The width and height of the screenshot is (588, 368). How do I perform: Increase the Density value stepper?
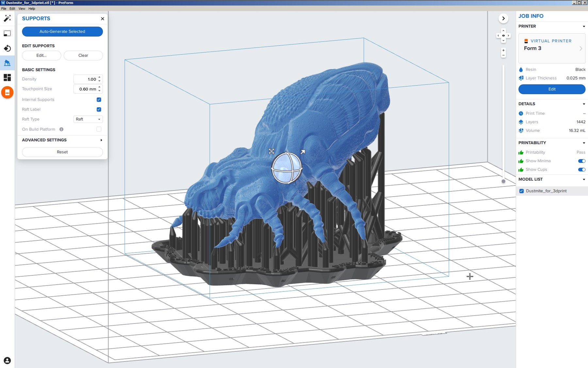(100, 77)
